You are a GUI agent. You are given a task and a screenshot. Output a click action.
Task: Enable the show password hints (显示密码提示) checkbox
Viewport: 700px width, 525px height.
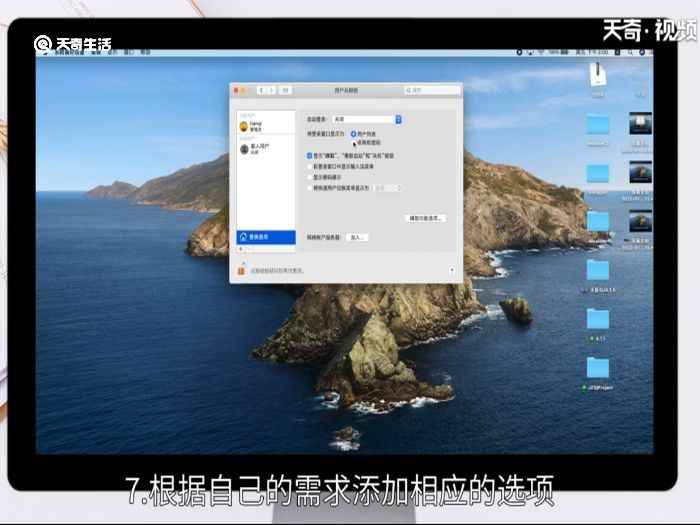click(x=309, y=177)
